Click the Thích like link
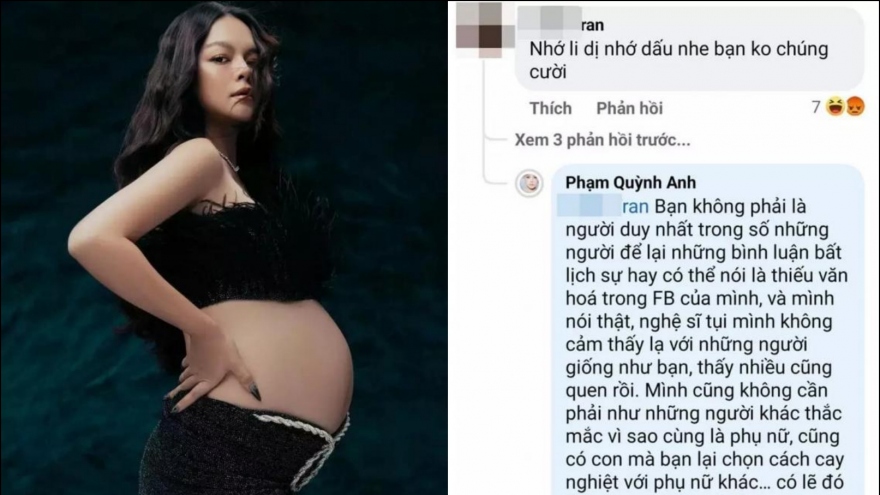The image size is (880, 495). (x=550, y=108)
